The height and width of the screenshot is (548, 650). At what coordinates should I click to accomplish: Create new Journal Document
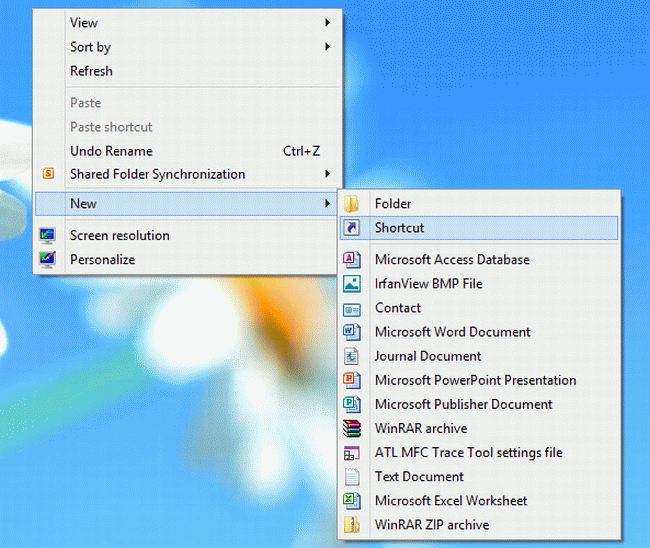[479, 356]
